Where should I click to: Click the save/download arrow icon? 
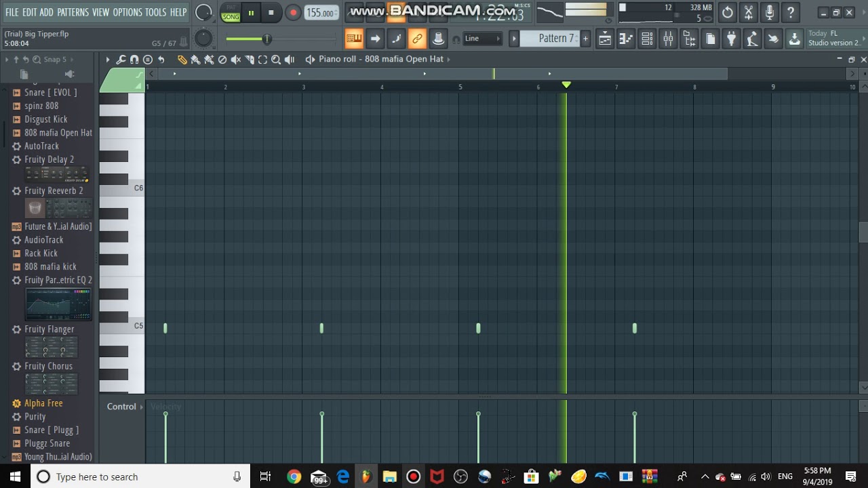click(794, 39)
